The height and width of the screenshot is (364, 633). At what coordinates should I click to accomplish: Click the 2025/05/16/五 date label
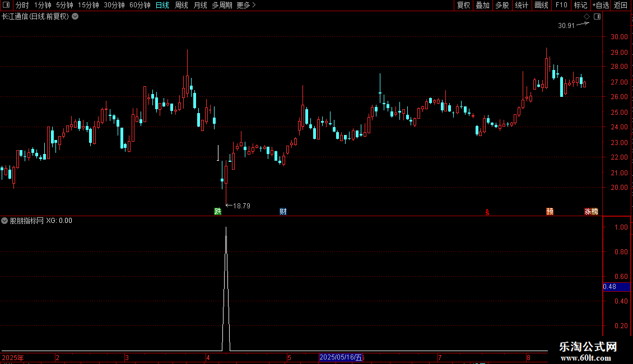[x=341, y=357]
